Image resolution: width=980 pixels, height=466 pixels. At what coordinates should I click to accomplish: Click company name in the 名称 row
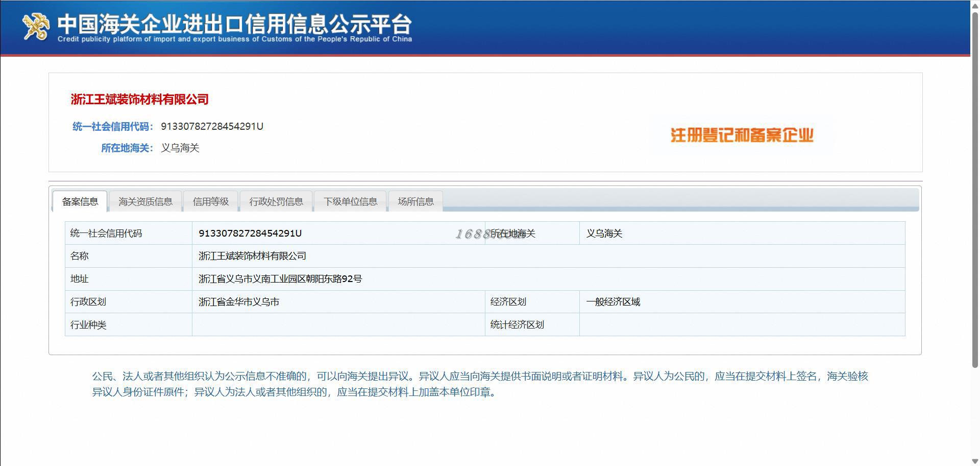click(253, 256)
